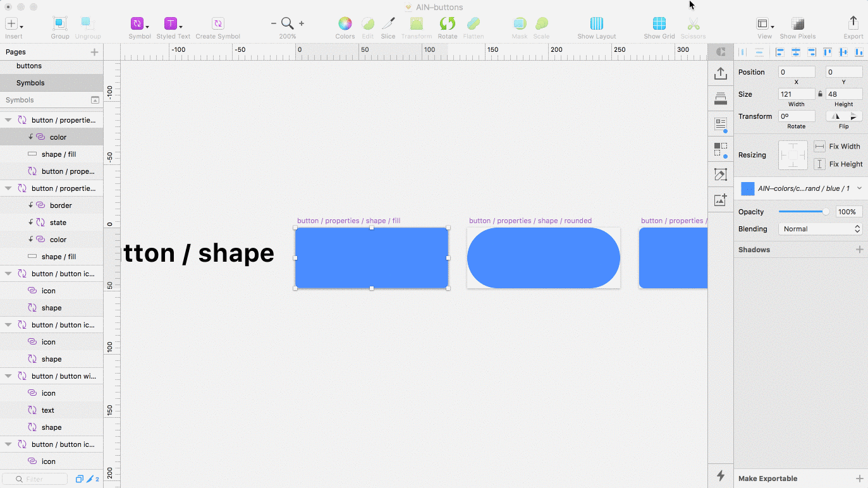Align layer to left edge
The height and width of the screenshot is (488, 868).
[x=780, y=52]
